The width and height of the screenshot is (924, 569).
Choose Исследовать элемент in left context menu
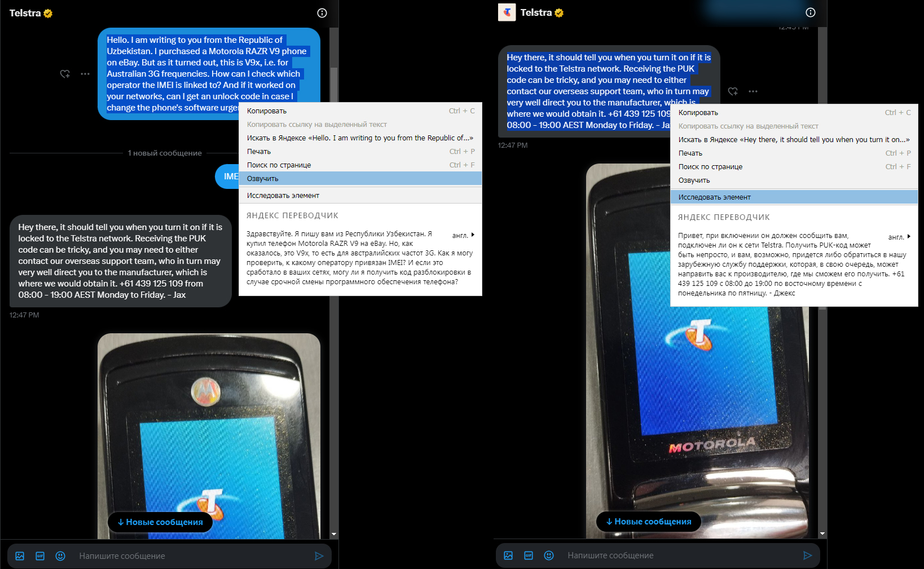coord(360,196)
